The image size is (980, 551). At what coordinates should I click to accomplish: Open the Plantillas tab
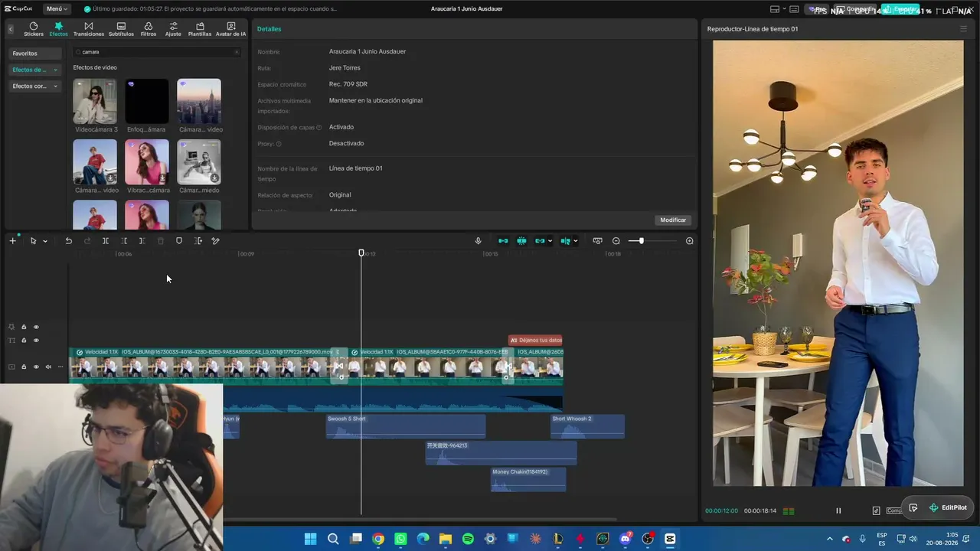(x=200, y=29)
